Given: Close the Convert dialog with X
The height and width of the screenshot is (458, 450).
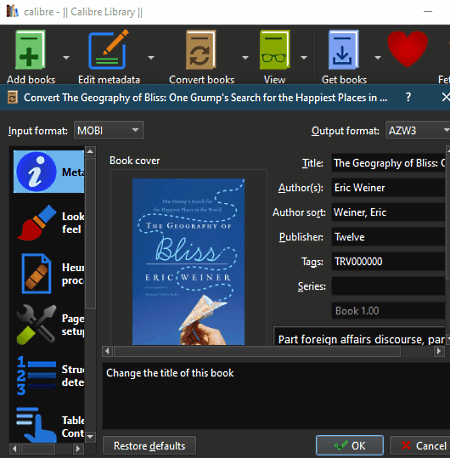Looking at the screenshot, I should click(445, 97).
